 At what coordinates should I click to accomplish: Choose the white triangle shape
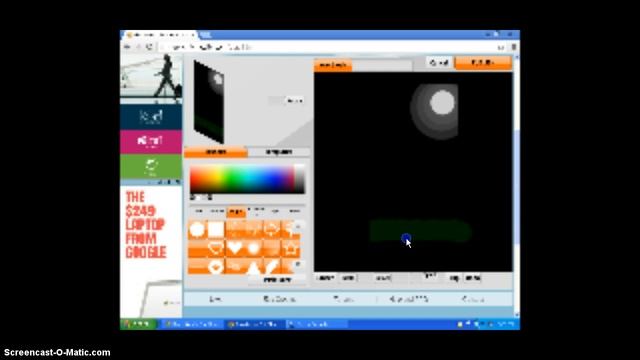click(254, 267)
